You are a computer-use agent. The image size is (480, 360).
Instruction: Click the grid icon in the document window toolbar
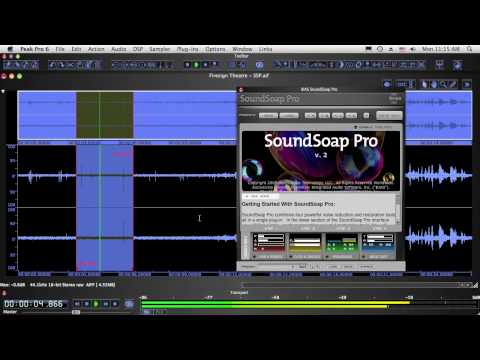pyautogui.click(x=402, y=84)
